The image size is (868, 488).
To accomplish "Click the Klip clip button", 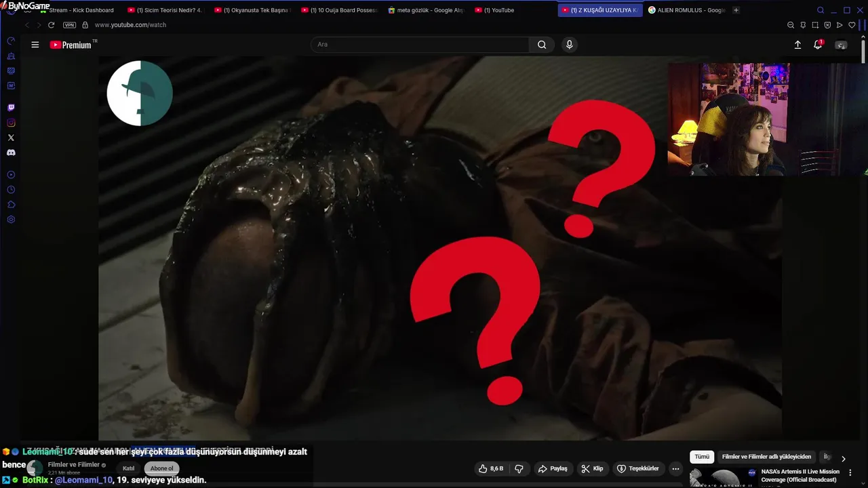I will (x=592, y=468).
